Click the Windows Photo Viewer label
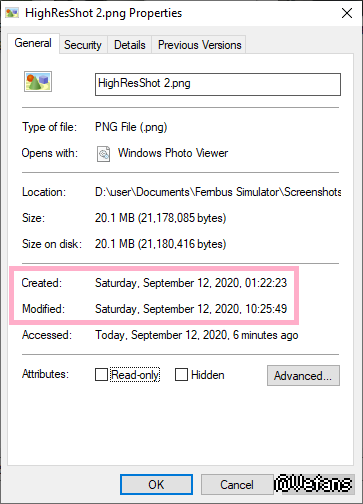 click(173, 153)
